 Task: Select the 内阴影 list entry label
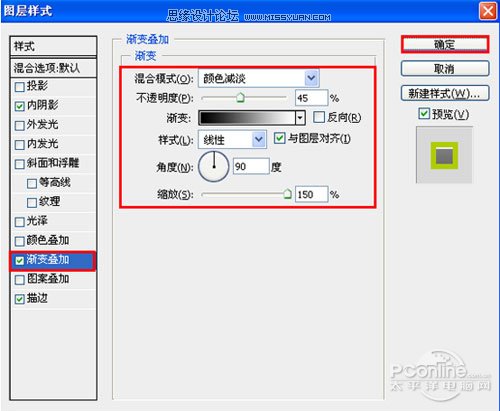tap(42, 105)
